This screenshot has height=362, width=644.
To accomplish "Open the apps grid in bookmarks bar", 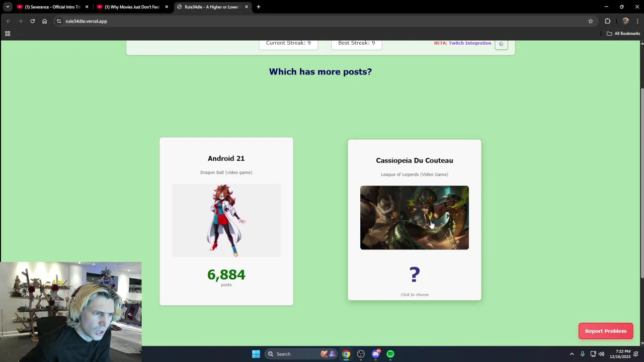I will 8,34.
